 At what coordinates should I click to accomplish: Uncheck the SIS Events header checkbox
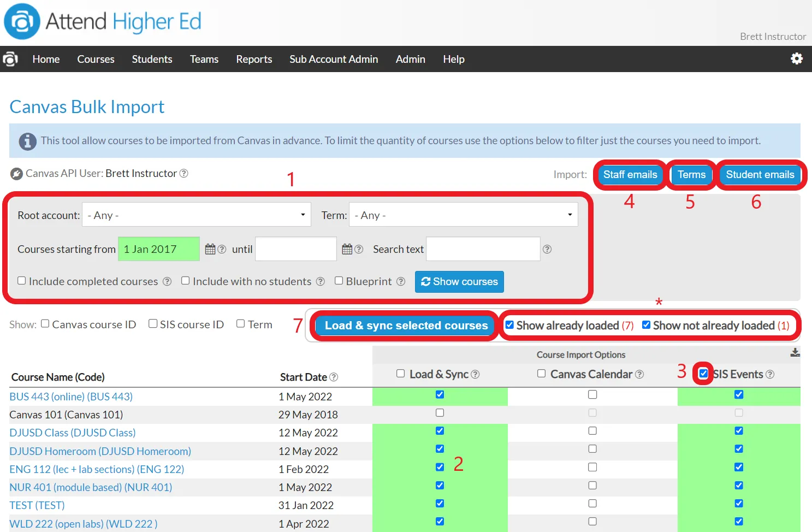703,374
